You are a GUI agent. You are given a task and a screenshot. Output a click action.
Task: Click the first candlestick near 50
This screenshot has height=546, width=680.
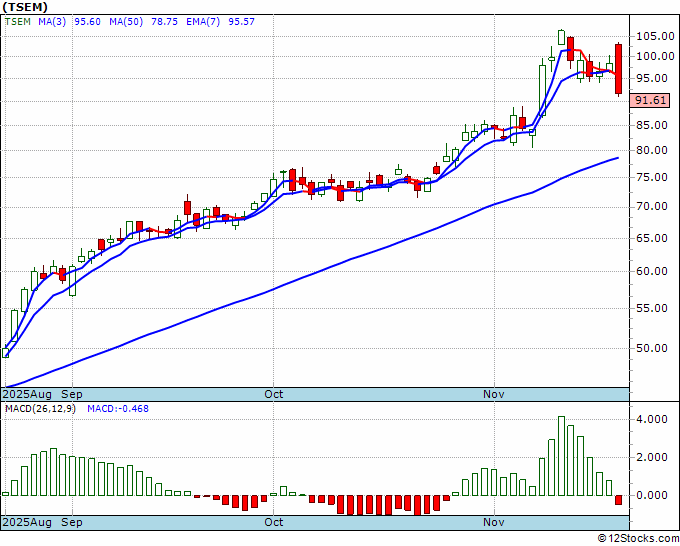click(x=5, y=352)
